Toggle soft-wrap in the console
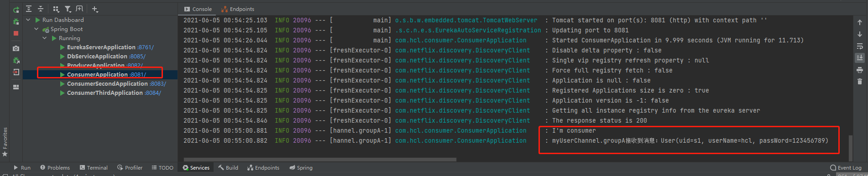This screenshot has width=868, height=176. point(860,46)
